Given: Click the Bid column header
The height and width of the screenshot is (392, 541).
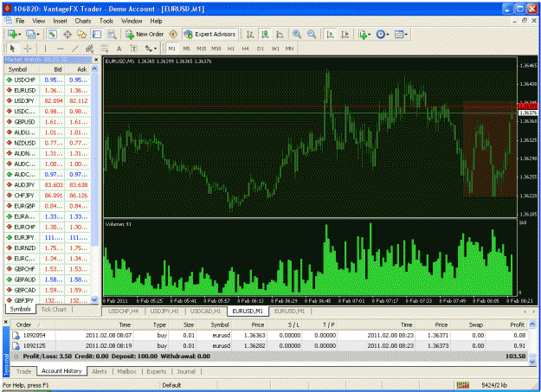Looking at the screenshot, I should 52,69.
